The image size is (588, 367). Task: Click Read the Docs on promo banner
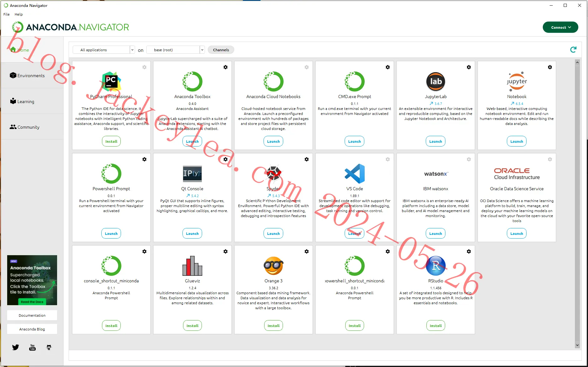(32, 302)
